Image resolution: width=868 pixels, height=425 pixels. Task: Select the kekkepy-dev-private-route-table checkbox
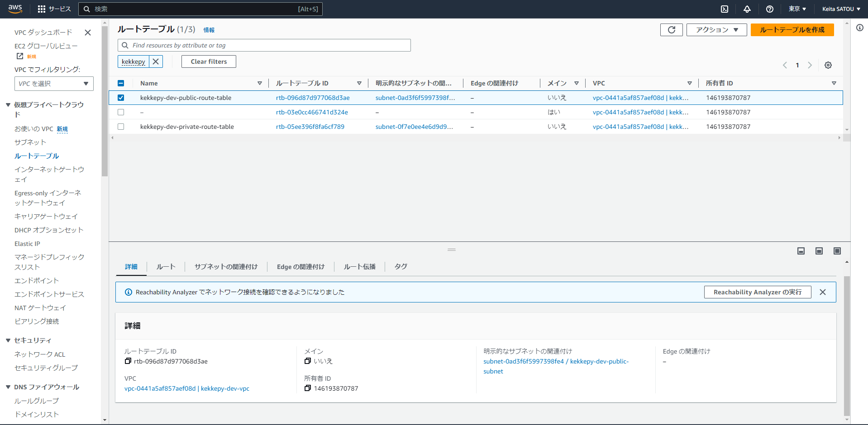pos(121,127)
